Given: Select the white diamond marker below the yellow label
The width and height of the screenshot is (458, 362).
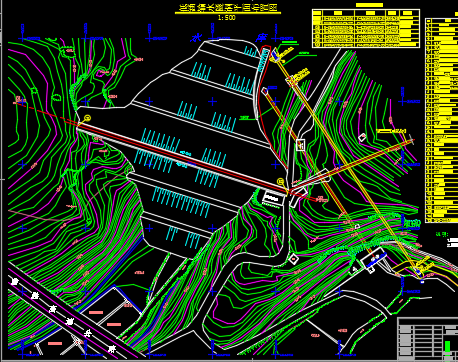Looking at the screenshot, I should [x=362, y=137].
